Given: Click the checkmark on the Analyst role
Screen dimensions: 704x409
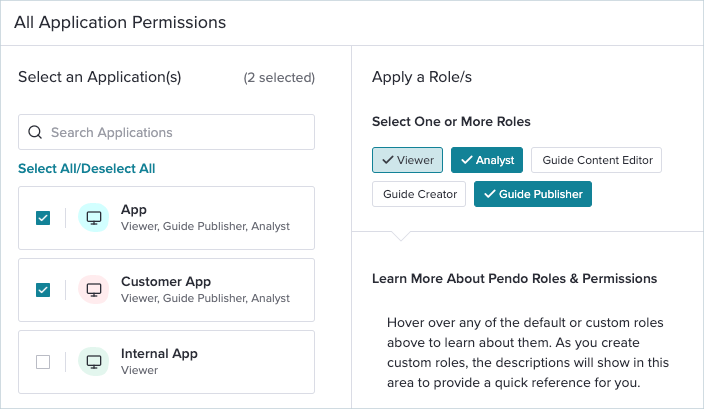Looking at the screenshot, I should (467, 160).
